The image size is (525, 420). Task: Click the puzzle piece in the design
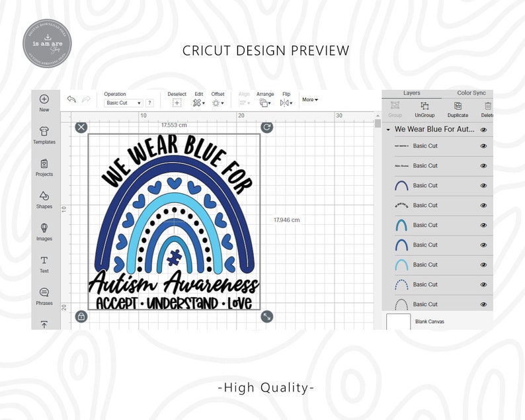[x=174, y=257]
